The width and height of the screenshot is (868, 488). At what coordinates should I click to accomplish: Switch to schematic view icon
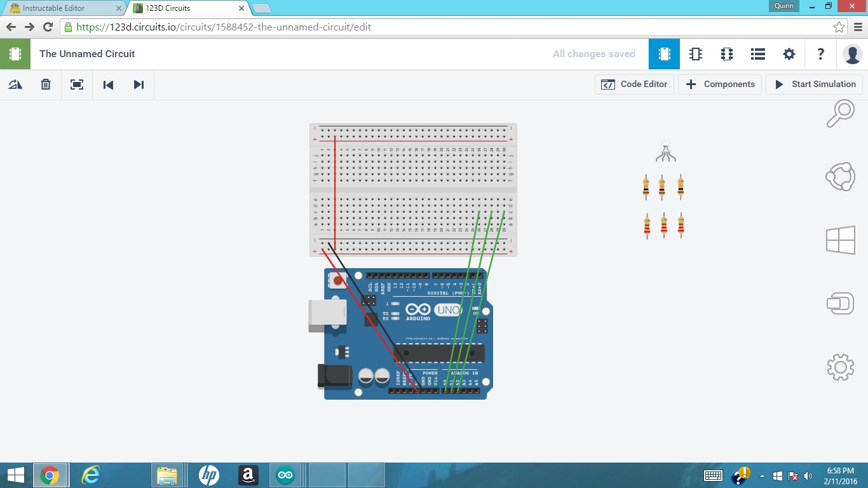(695, 54)
